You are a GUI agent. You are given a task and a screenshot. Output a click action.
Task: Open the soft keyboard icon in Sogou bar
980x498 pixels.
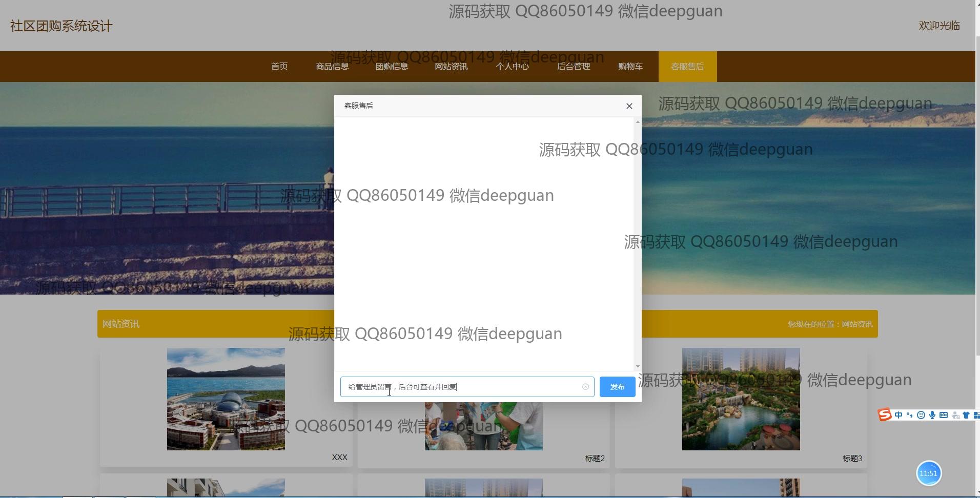[944, 415]
